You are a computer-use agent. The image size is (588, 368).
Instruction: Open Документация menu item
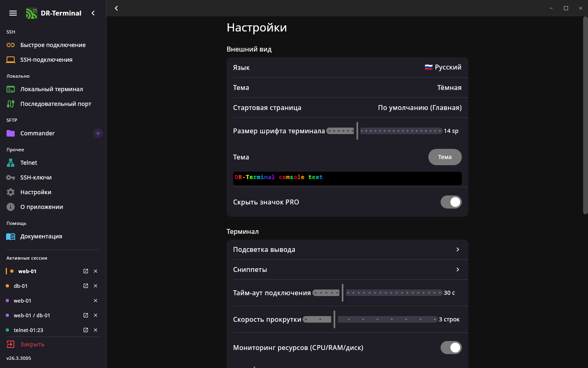tap(53, 236)
